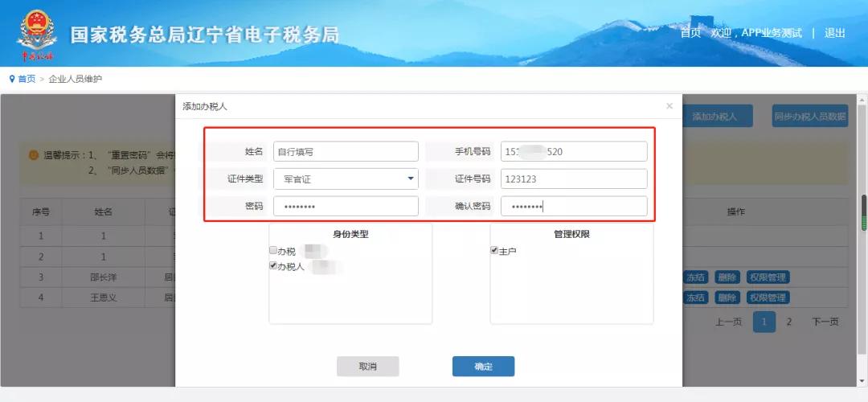Open 权限管理 for 邵长洋 row
This screenshot has height=402, width=868.
(768, 277)
